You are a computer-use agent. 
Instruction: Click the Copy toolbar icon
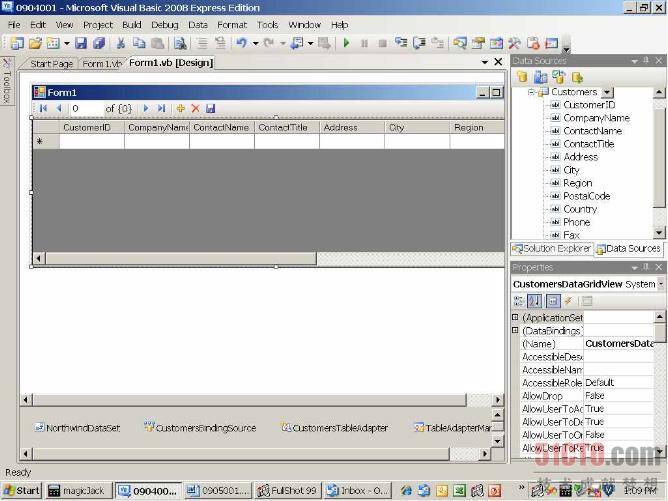coord(139,43)
